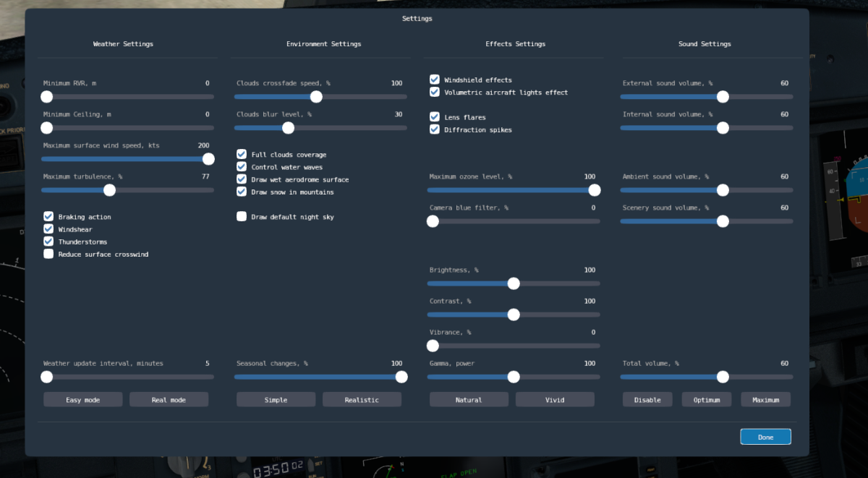Uncheck the Braking action checkbox
Screen dimensions: 868x478
tap(48, 216)
